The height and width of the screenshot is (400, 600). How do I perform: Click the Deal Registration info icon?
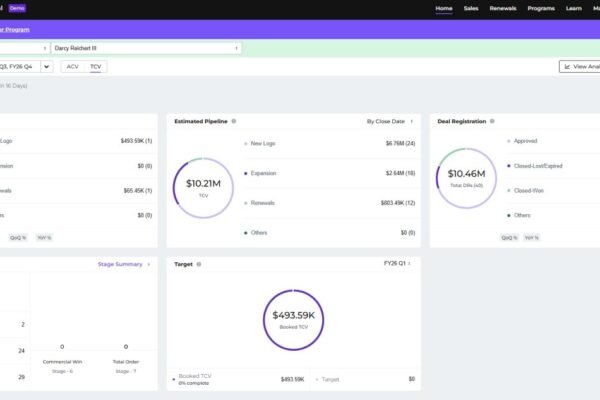click(491, 121)
